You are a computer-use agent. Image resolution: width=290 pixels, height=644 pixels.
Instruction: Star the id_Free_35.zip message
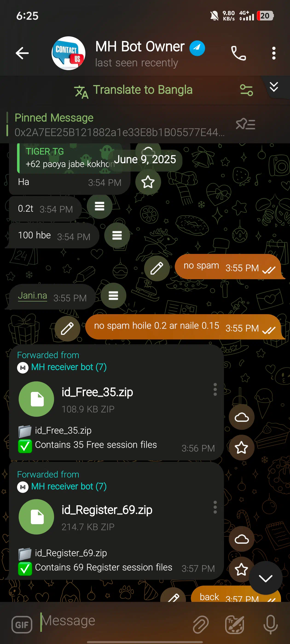tap(241, 448)
